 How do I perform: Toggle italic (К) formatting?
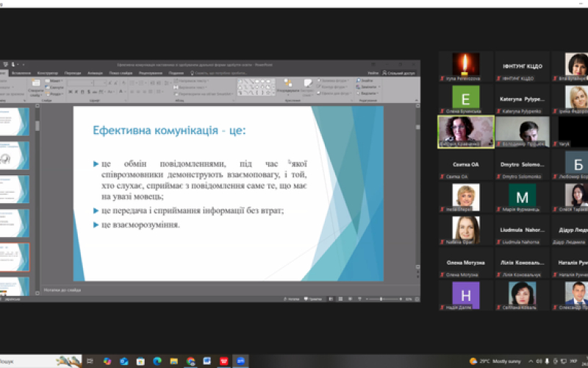click(x=76, y=91)
